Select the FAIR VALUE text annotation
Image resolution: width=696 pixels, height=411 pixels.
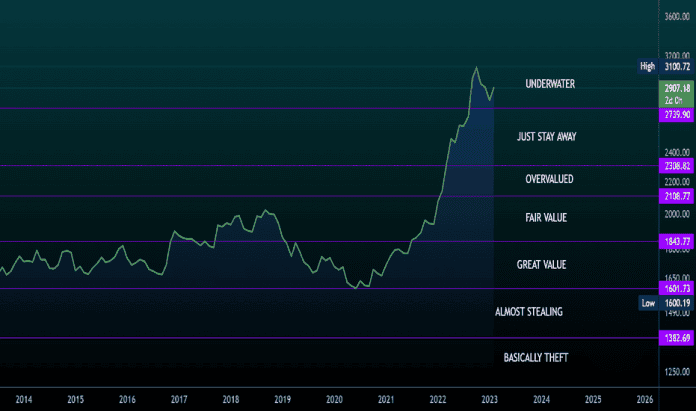[546, 217]
